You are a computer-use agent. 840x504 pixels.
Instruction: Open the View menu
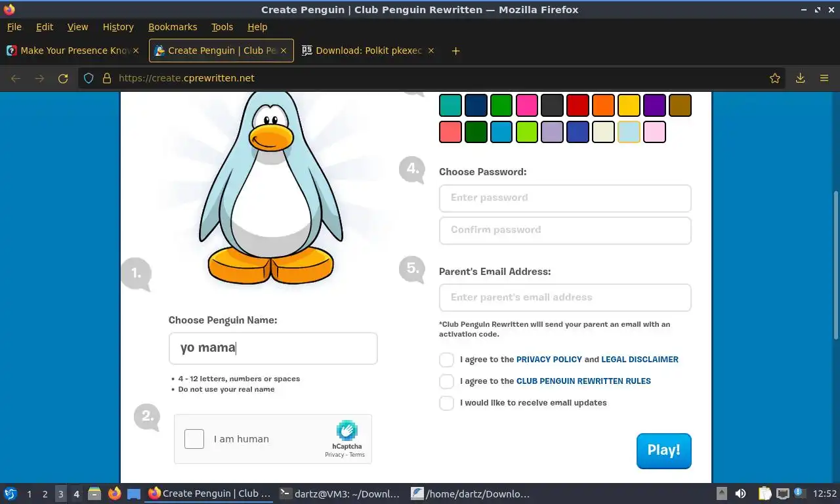pyautogui.click(x=77, y=27)
